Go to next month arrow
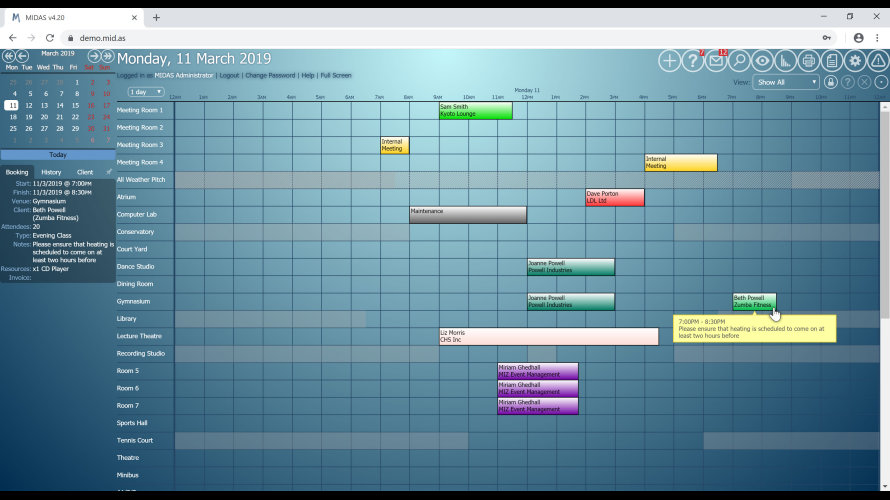 point(94,56)
